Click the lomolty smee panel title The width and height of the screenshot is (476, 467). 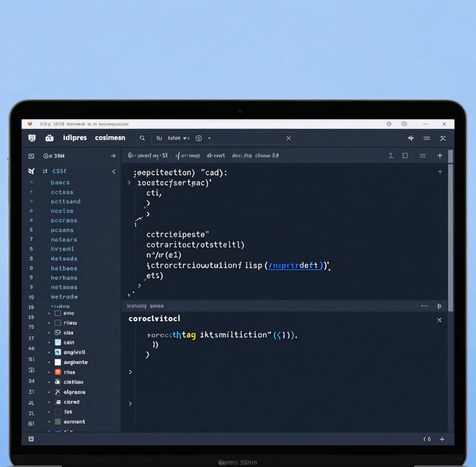click(x=145, y=306)
